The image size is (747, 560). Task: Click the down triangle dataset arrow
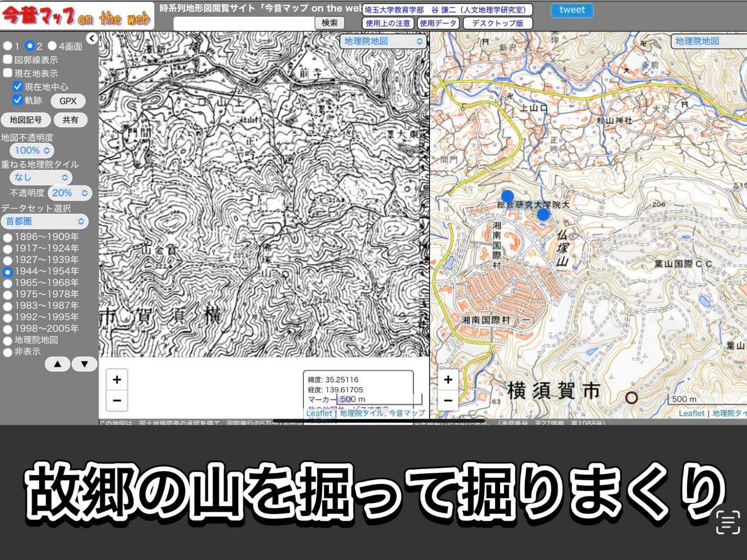[85, 364]
